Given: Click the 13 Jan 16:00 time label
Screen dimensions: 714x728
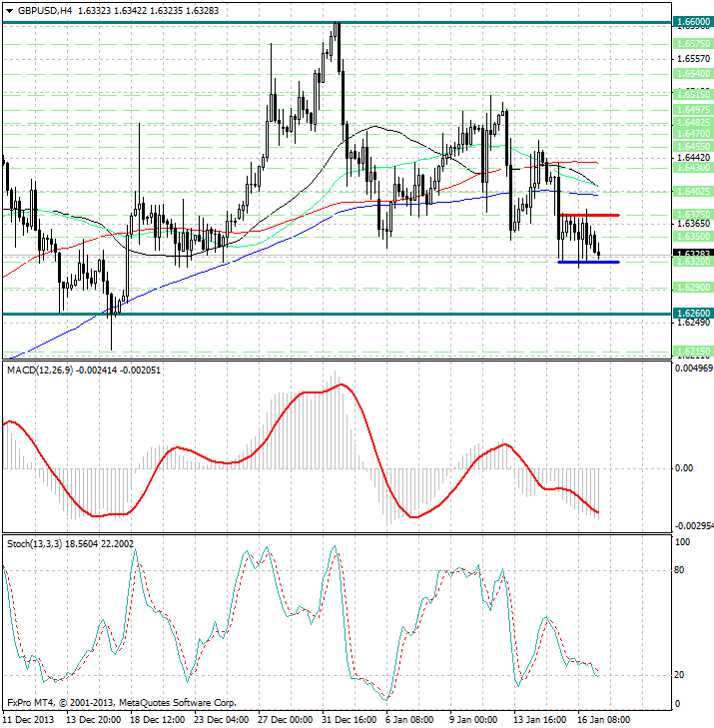Looking at the screenshot, I should pos(540,720).
